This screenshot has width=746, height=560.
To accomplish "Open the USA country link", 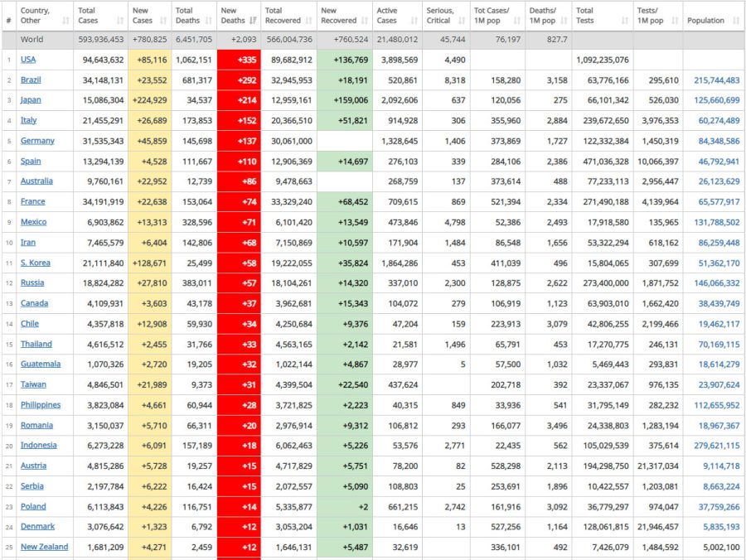I will point(28,60).
